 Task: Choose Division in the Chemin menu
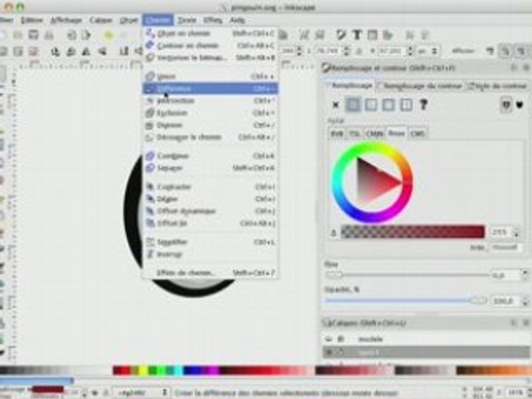click(211, 125)
